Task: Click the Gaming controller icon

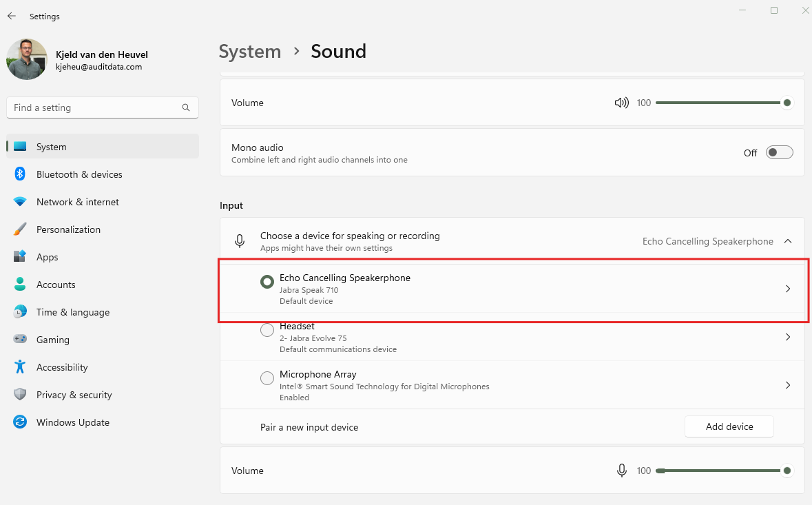Action: coord(20,339)
